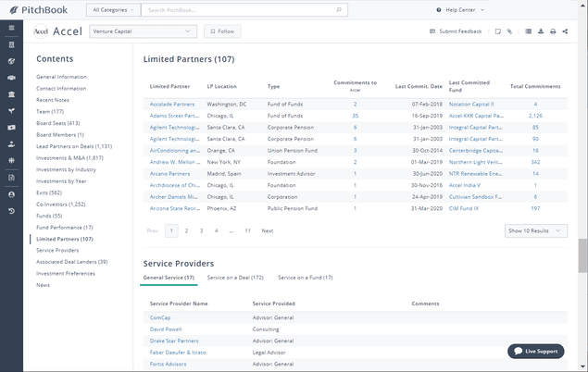Click the Follow button
Viewport: 588px width, 372px height.
[222, 31]
